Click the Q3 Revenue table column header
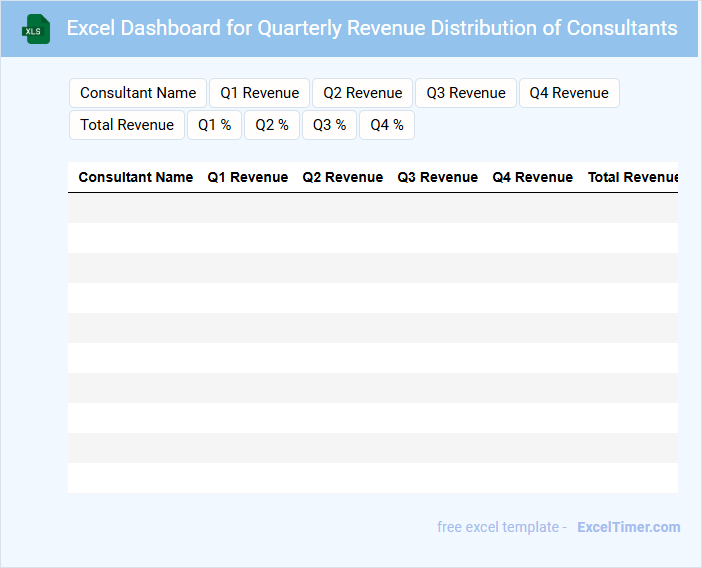Viewport: 702px width, 568px height. [x=438, y=177]
